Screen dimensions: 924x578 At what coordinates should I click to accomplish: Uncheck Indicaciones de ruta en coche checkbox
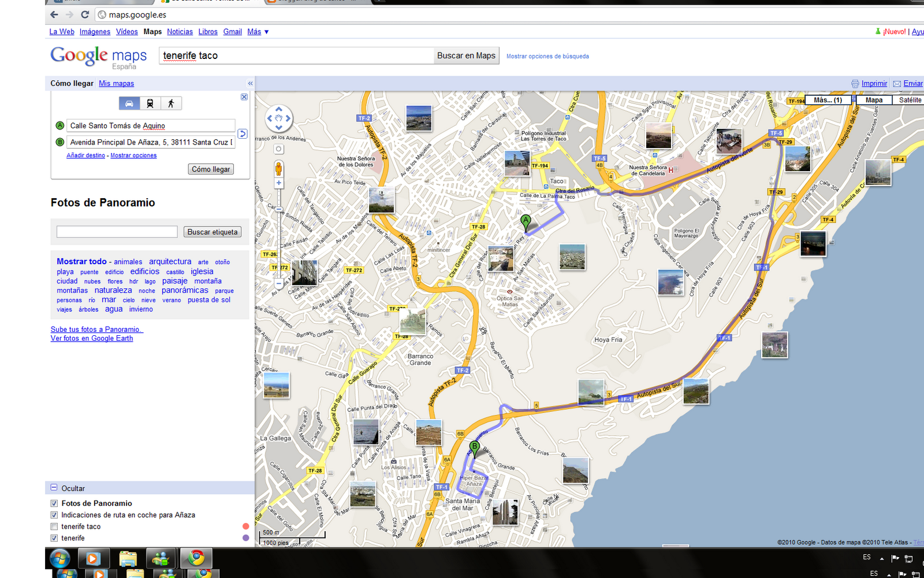pyautogui.click(x=54, y=515)
